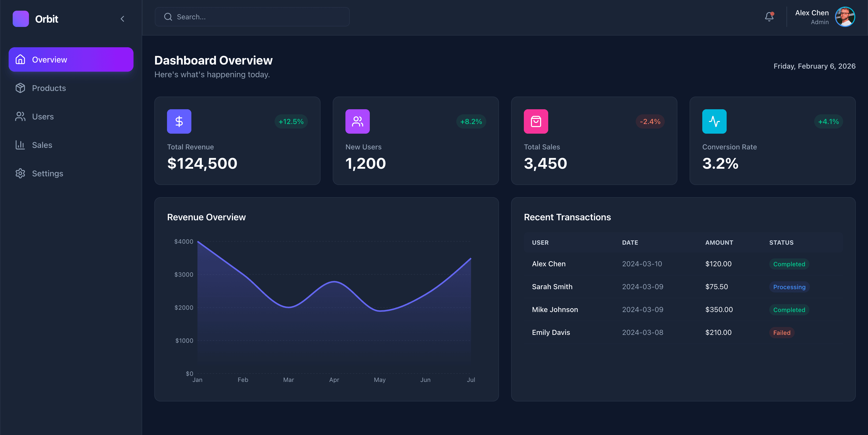This screenshot has height=435, width=868.
Task: Select the pulse icon on Conversion Rate card
Action: [714, 121]
